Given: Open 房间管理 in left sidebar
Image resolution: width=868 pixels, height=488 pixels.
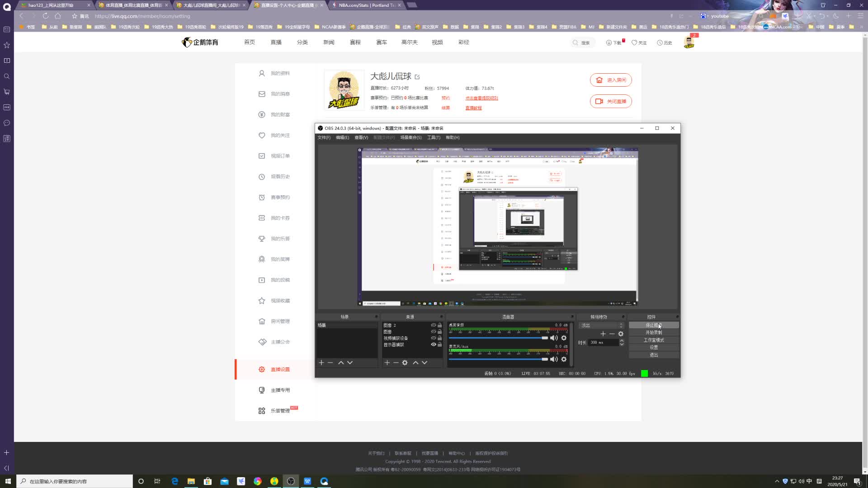Looking at the screenshot, I should tap(280, 321).
